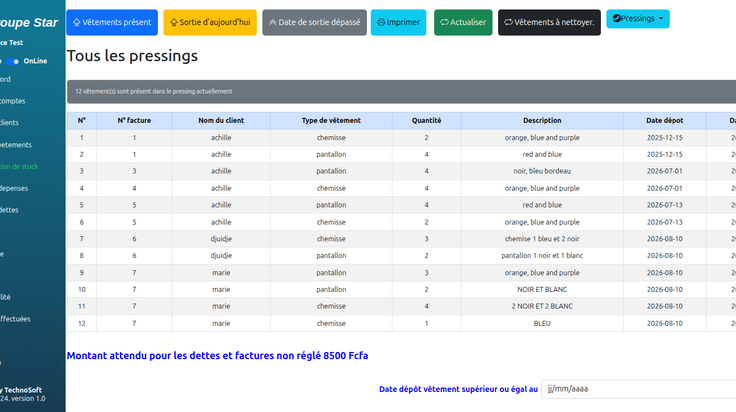Screen dimensions: 736x412
Task: Show Date de sortie dépassé items
Action: point(314,22)
